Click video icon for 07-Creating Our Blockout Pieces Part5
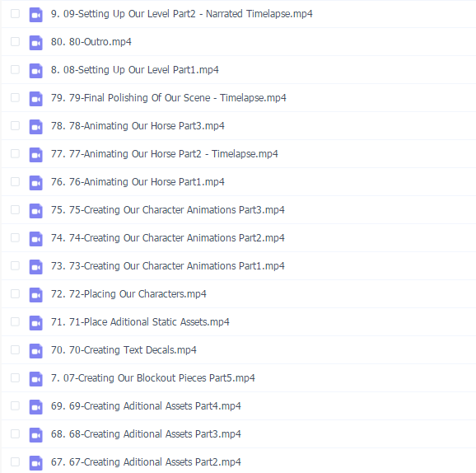The height and width of the screenshot is (473, 476). 35,378
